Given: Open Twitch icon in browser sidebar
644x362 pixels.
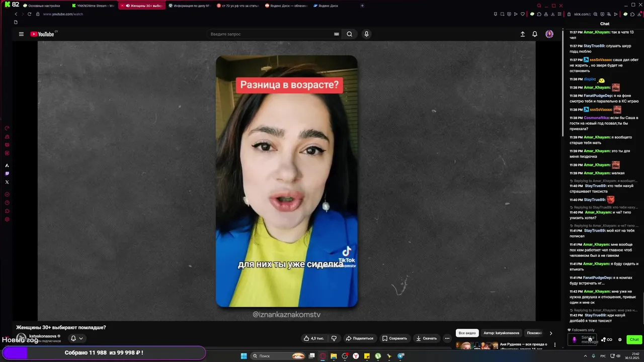Looking at the screenshot, I should pyautogui.click(x=7, y=173).
